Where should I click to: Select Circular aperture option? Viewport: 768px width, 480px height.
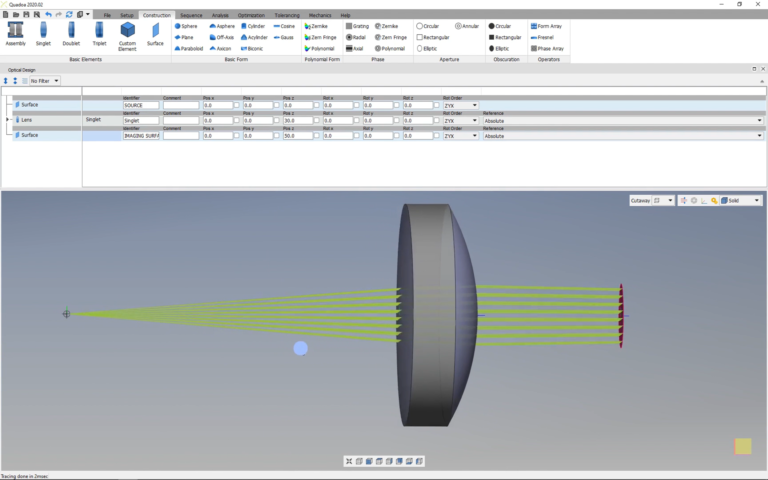click(x=428, y=26)
